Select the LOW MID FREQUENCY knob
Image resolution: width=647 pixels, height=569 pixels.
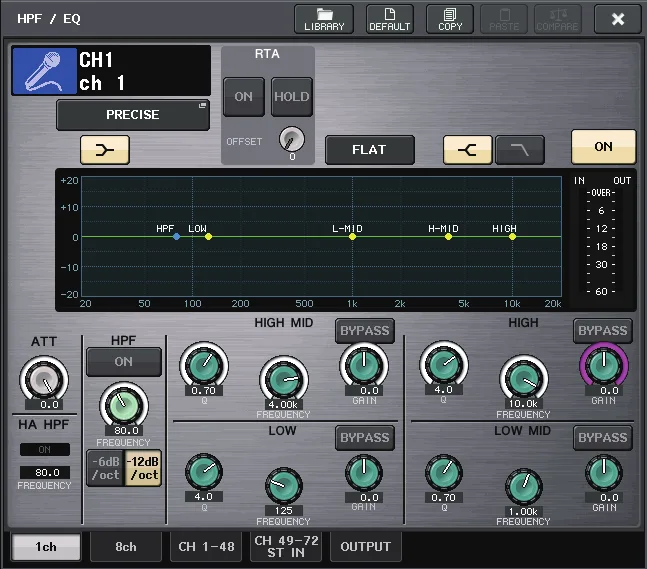(x=524, y=487)
